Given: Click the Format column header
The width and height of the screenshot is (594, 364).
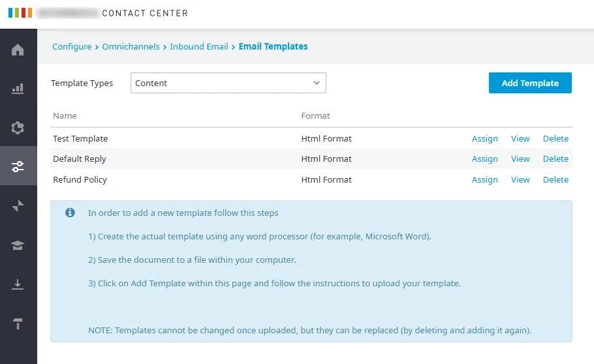Looking at the screenshot, I should click(x=315, y=116).
